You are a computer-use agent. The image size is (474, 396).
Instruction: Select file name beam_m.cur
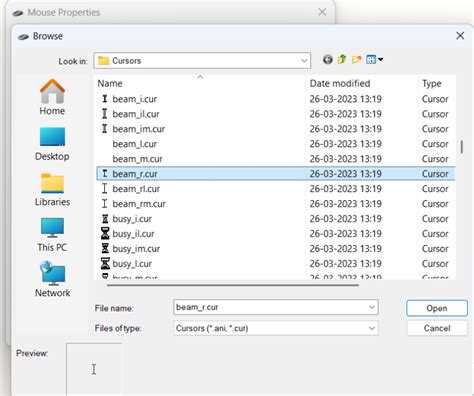137,159
